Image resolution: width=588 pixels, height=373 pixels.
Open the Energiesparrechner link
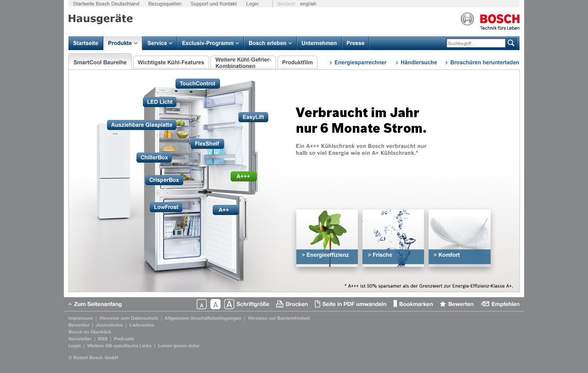[360, 62]
